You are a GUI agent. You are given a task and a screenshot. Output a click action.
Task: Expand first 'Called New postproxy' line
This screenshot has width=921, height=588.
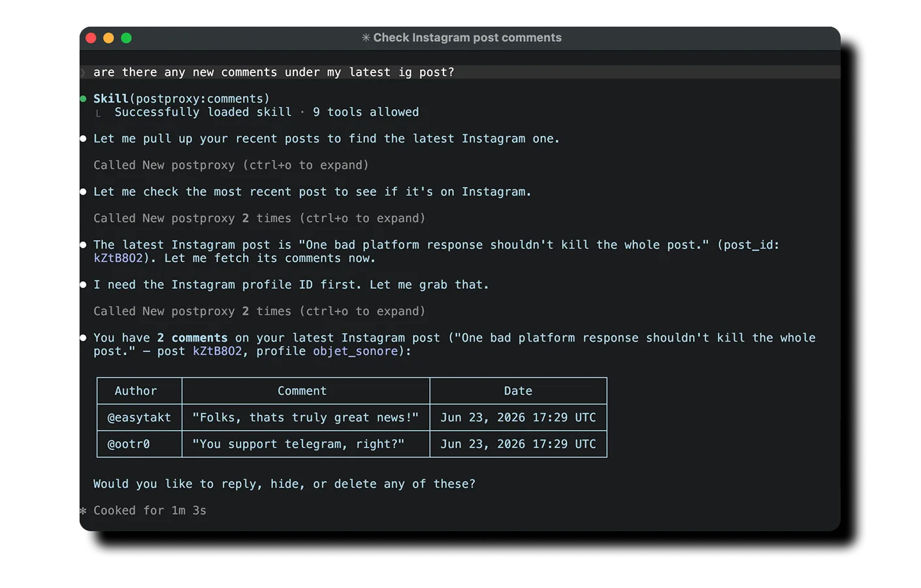[231, 165]
